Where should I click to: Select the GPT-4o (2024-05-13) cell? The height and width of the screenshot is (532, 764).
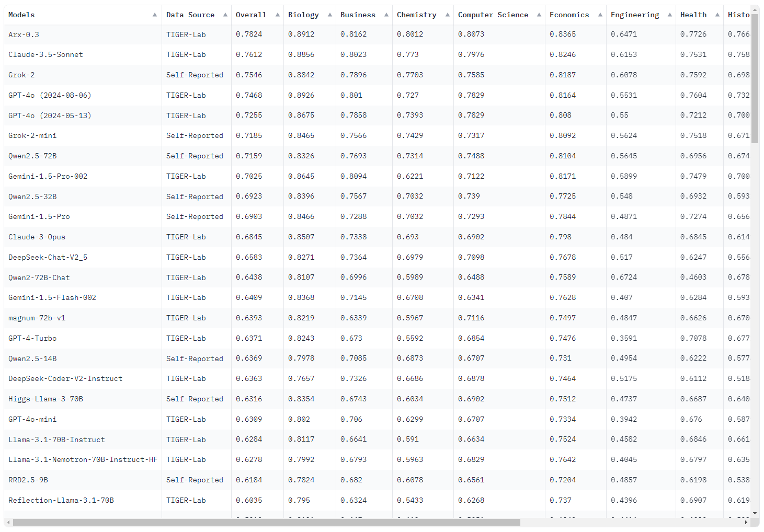83,115
